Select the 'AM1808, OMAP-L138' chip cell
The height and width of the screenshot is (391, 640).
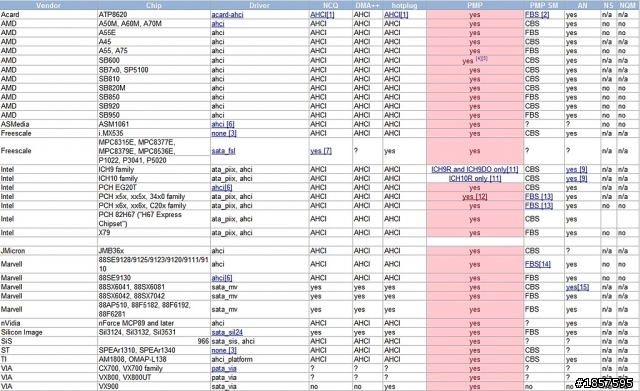[154, 360]
